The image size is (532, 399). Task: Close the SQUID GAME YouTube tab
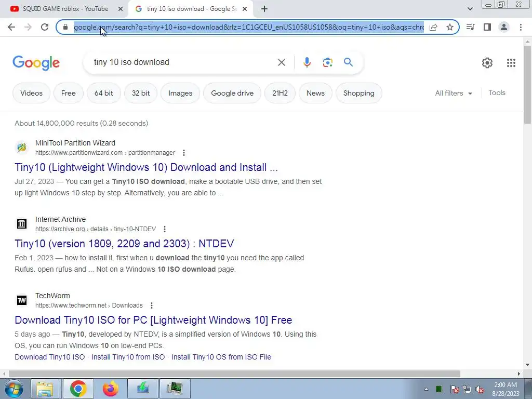121,9
